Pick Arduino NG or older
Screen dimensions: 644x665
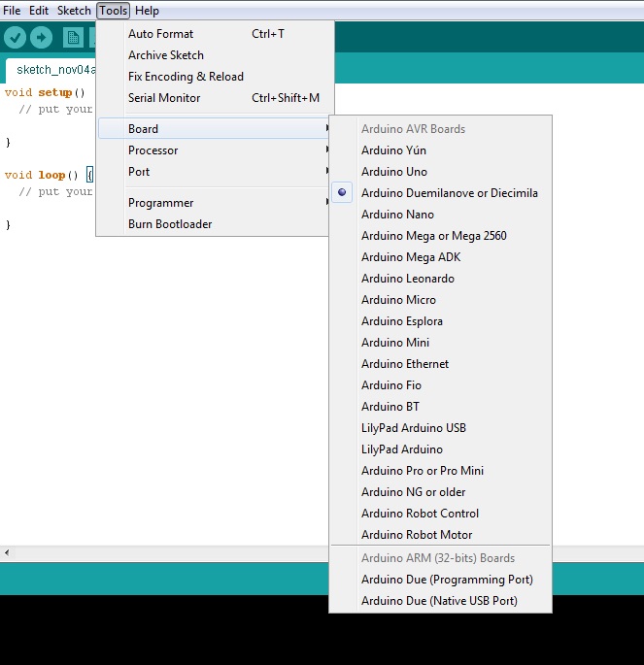coord(440,492)
